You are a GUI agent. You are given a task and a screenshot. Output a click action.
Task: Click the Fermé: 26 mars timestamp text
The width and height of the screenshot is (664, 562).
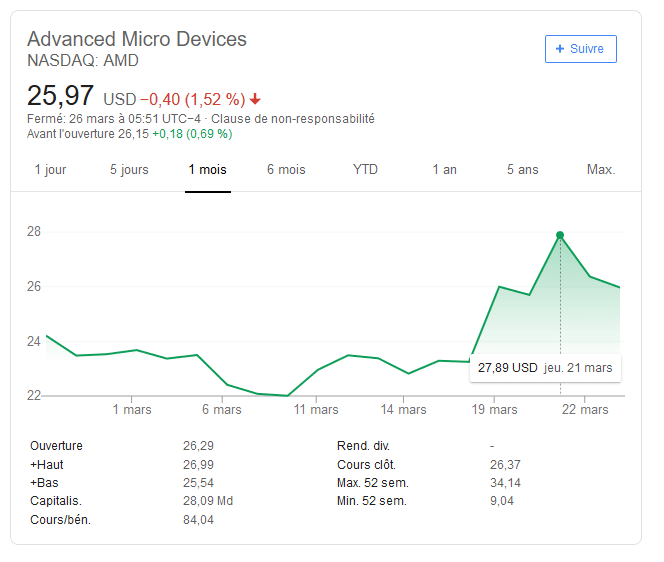(x=114, y=119)
